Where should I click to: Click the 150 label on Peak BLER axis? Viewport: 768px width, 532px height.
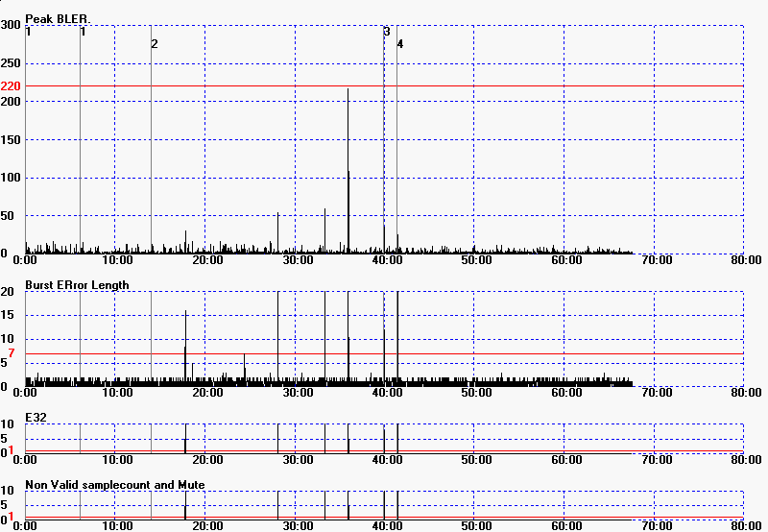click(x=11, y=140)
